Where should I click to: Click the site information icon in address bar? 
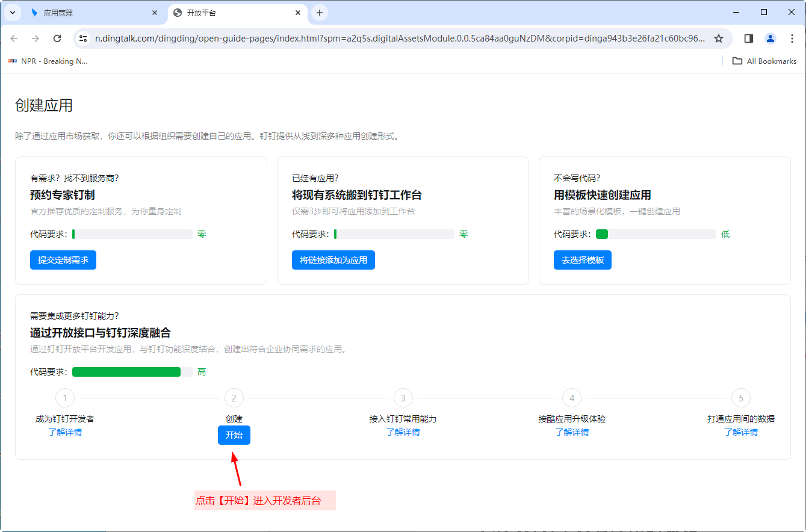pyautogui.click(x=84, y=39)
